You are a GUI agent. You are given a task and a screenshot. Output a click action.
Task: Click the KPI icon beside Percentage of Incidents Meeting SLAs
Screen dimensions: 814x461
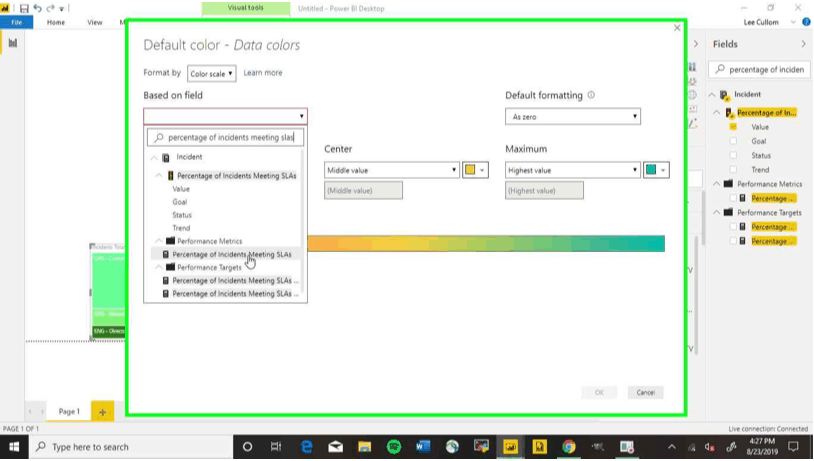pyautogui.click(x=170, y=176)
